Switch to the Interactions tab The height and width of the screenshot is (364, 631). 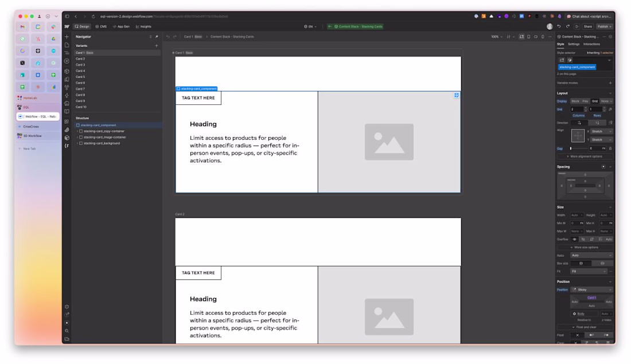(x=591, y=44)
